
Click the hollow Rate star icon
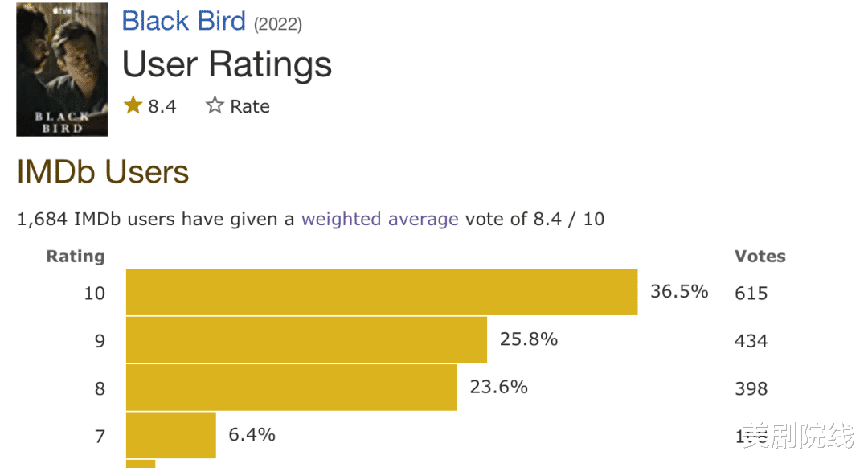point(215,105)
